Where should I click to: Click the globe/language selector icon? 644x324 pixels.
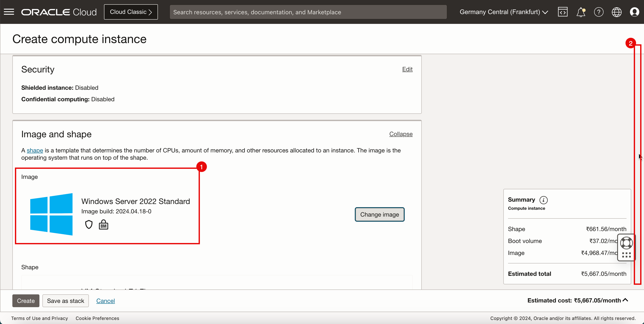(x=616, y=12)
